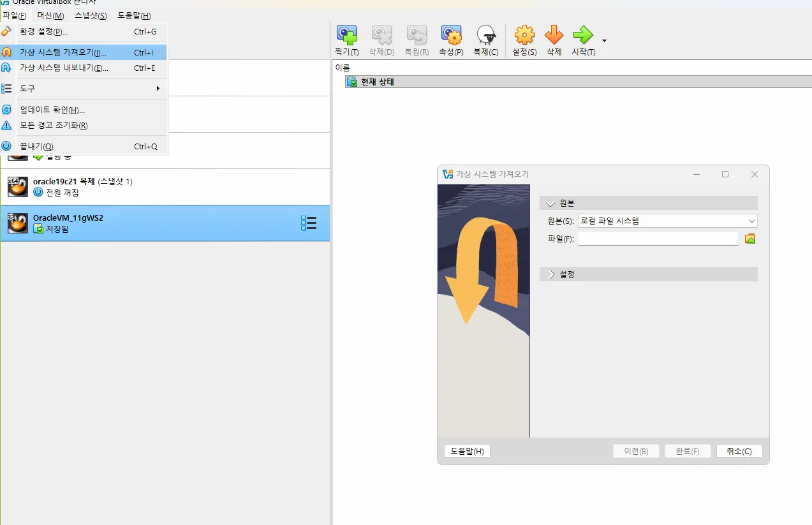Maximize the 가상 시스템 가져오기 dialog
Screen dimensions: 812x525
coord(725,174)
